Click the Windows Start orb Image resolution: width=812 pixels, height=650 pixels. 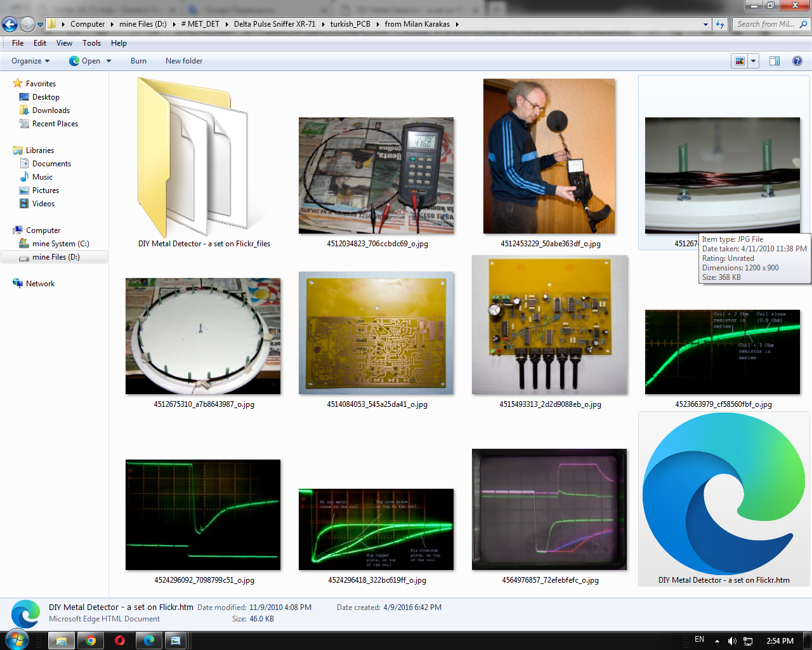pyautogui.click(x=16, y=639)
